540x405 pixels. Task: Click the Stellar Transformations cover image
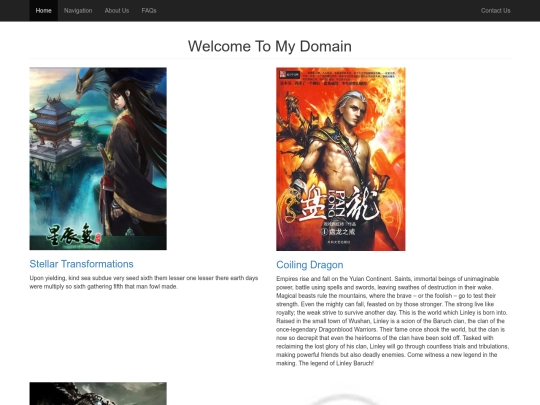98,159
